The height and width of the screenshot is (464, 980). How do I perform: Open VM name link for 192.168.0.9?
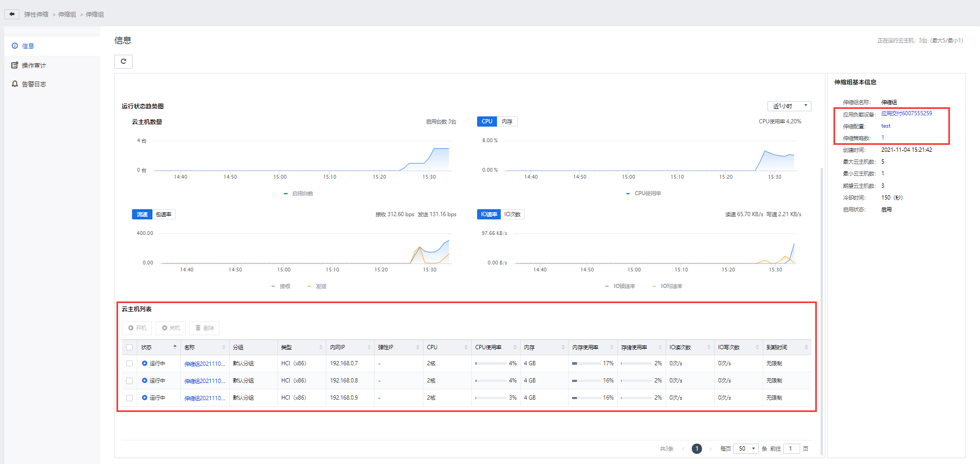coord(204,398)
